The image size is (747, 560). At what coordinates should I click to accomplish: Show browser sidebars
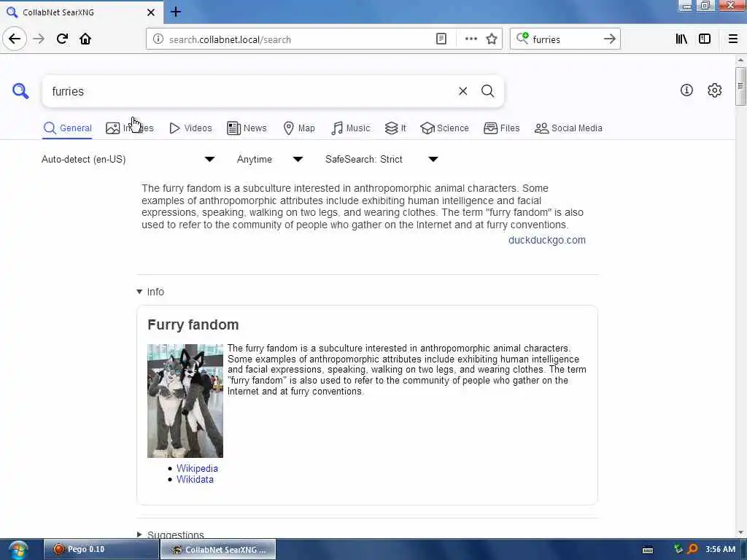(x=705, y=39)
